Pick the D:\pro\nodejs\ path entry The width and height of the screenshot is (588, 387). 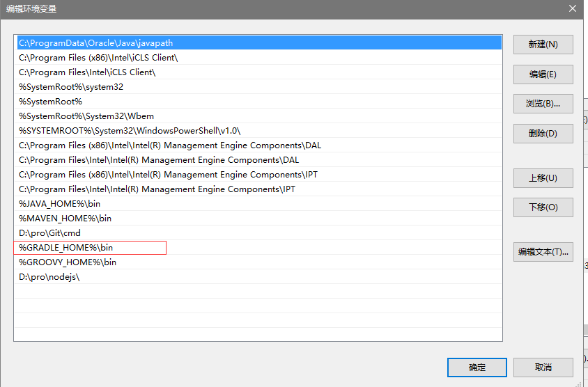point(49,277)
